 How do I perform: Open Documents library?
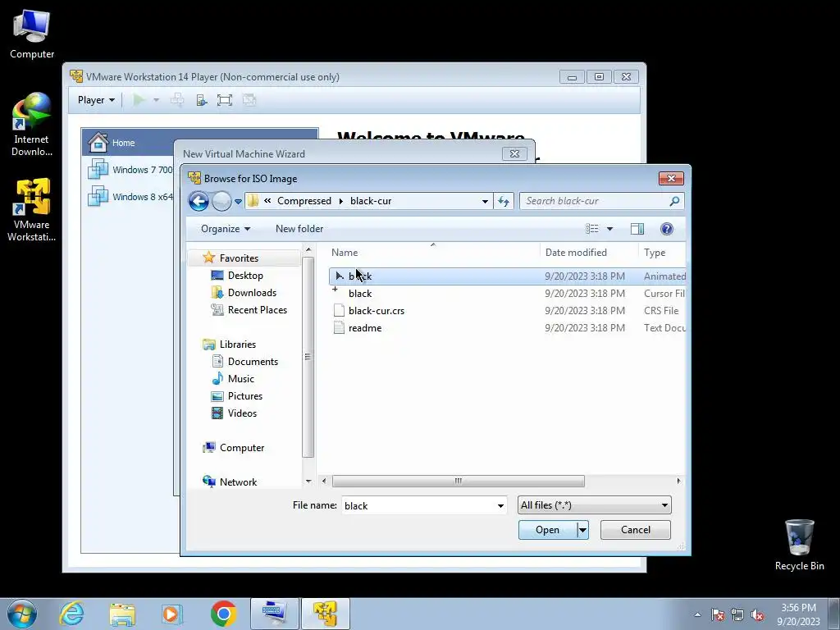click(x=253, y=361)
